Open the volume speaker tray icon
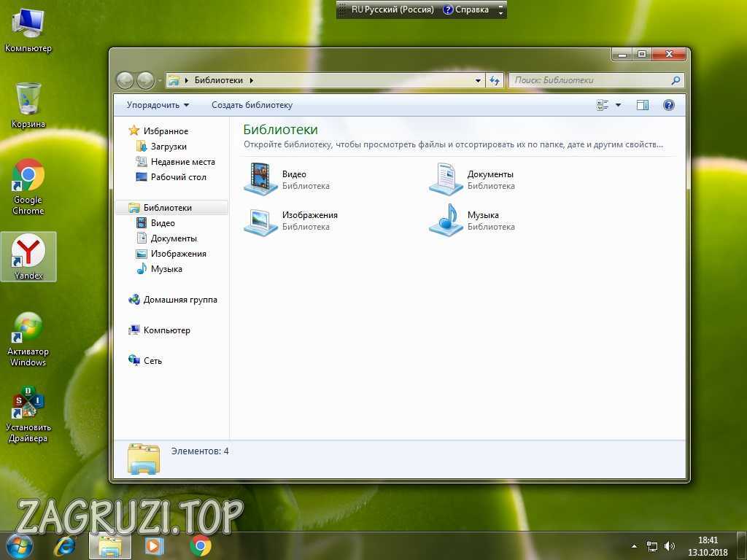This screenshot has width=747, height=560. click(x=670, y=546)
